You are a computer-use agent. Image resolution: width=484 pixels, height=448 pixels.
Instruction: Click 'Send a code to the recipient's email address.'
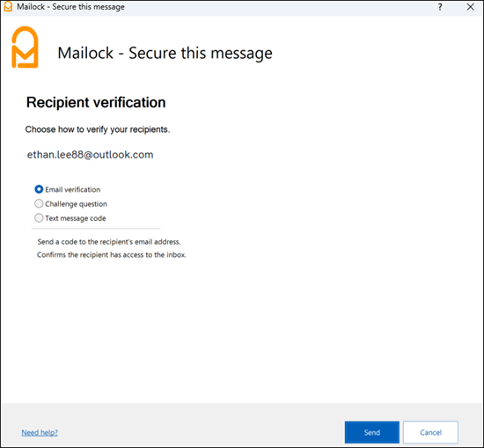tap(108, 242)
